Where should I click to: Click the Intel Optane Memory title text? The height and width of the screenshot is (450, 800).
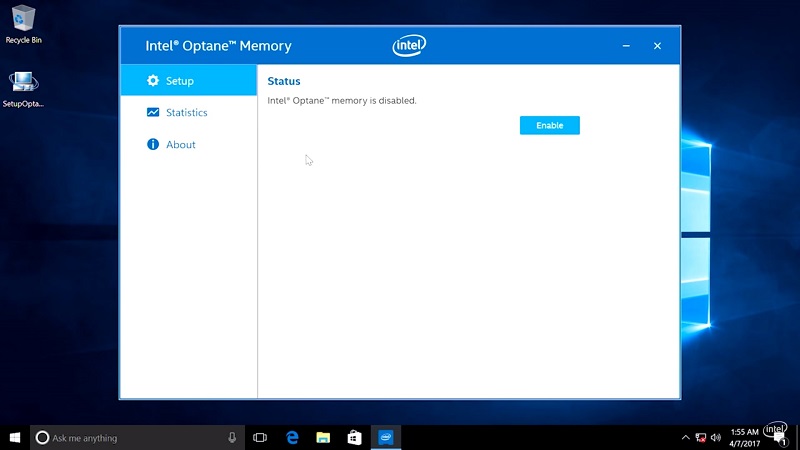pos(218,46)
